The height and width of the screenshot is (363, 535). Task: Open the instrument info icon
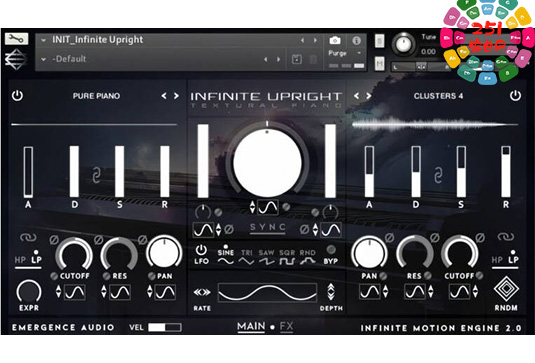pos(357,41)
